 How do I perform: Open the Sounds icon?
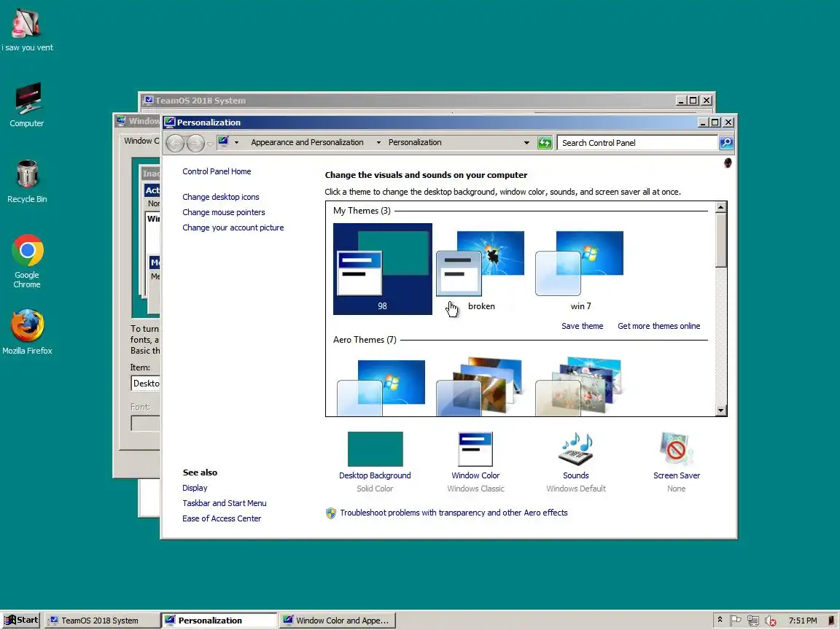576,449
